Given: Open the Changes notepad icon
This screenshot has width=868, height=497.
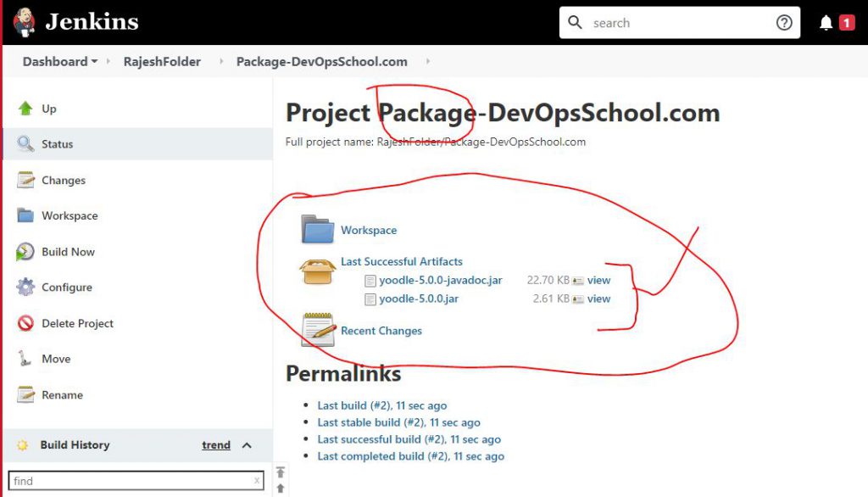Looking at the screenshot, I should (25, 180).
